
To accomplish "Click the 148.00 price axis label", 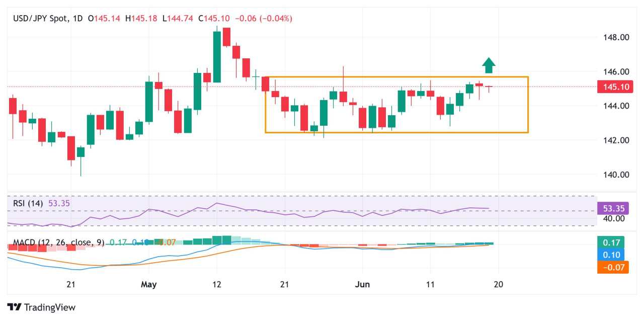I will tap(615, 37).
